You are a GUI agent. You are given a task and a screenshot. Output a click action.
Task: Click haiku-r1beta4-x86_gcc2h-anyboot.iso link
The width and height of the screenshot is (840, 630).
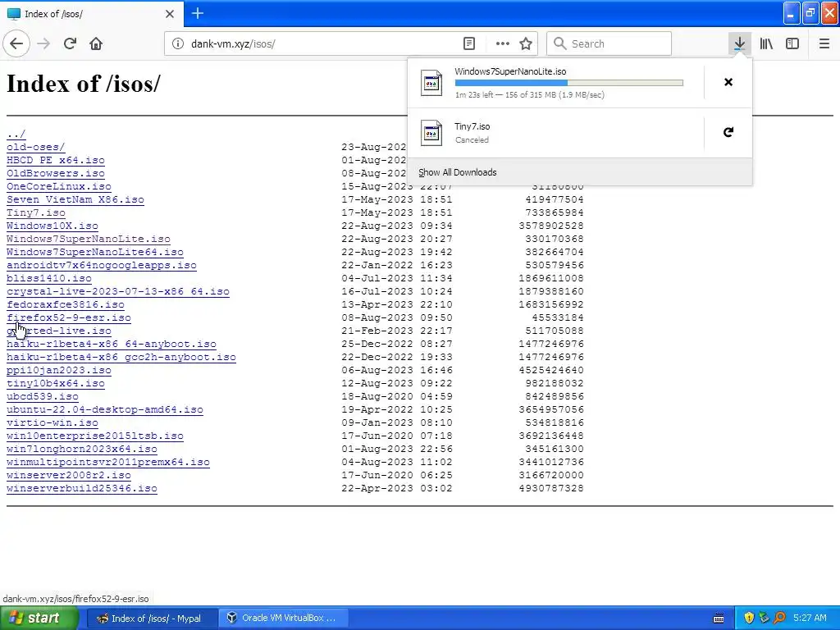[x=121, y=357]
